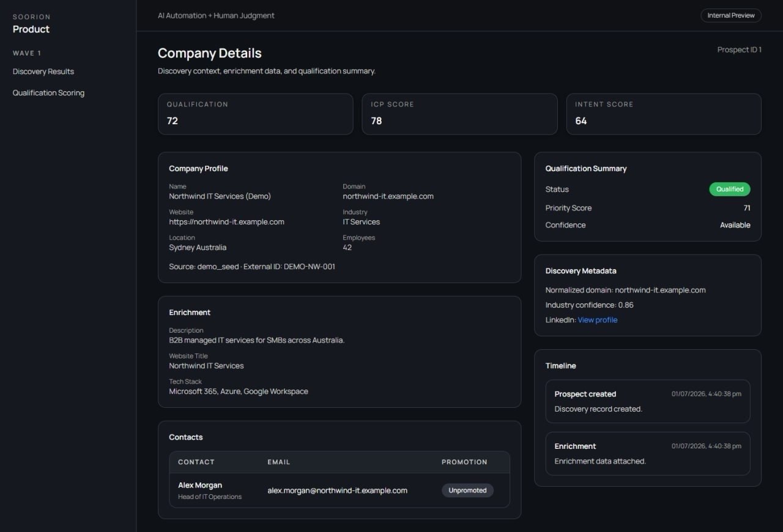Click the Contacts section heading

pos(186,437)
